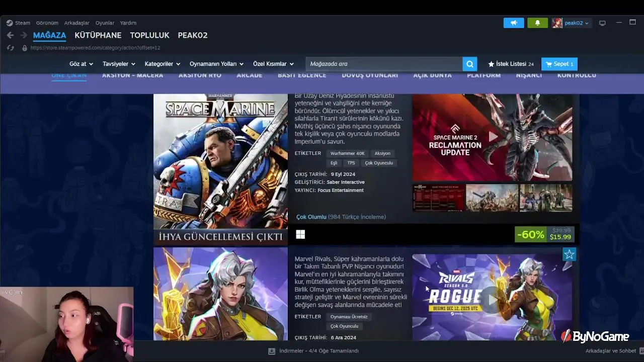Click in the Mağazada ara search field

384,64
